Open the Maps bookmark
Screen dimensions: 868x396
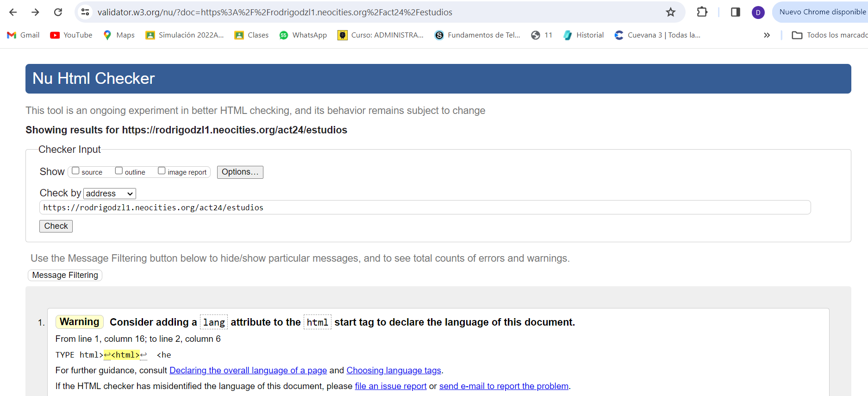(x=119, y=35)
